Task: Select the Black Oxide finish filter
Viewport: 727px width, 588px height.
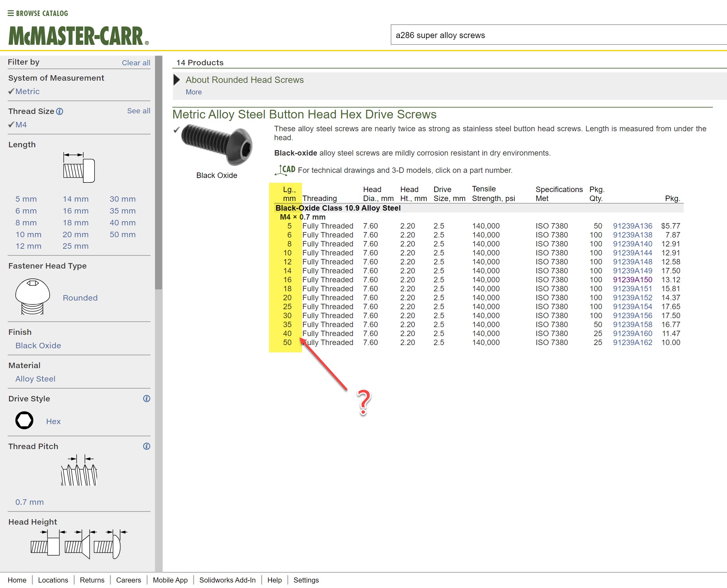Action: click(38, 345)
